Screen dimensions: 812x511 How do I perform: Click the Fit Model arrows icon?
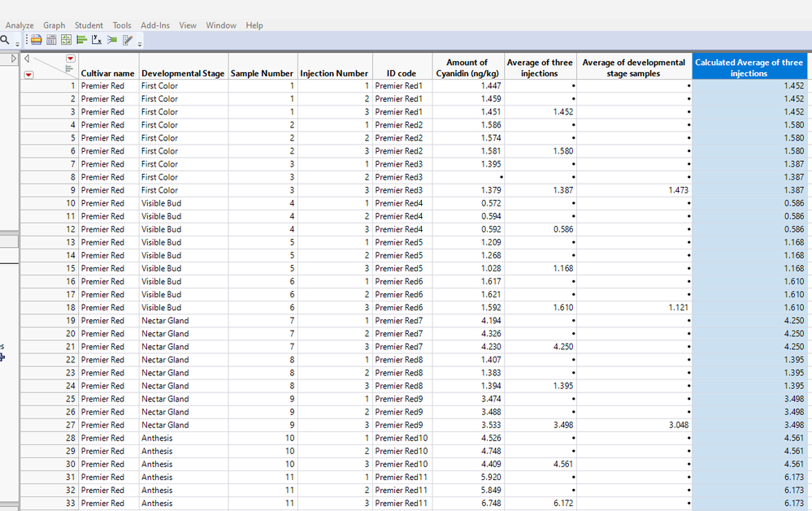tap(112, 39)
